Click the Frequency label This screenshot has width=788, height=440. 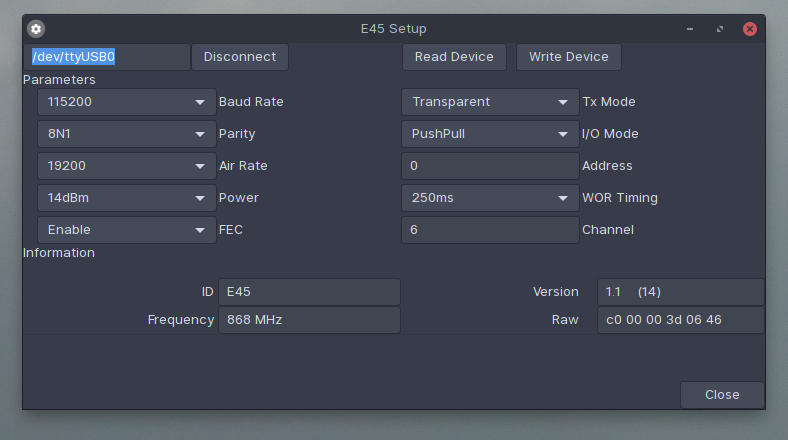tap(181, 320)
